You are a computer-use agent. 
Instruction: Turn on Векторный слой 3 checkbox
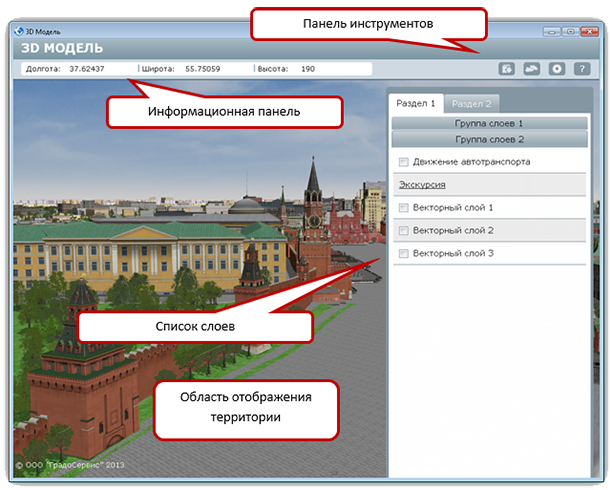(403, 254)
